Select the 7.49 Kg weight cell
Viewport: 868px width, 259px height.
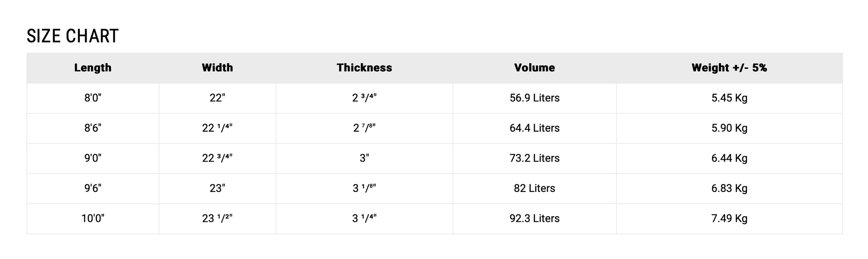click(729, 219)
